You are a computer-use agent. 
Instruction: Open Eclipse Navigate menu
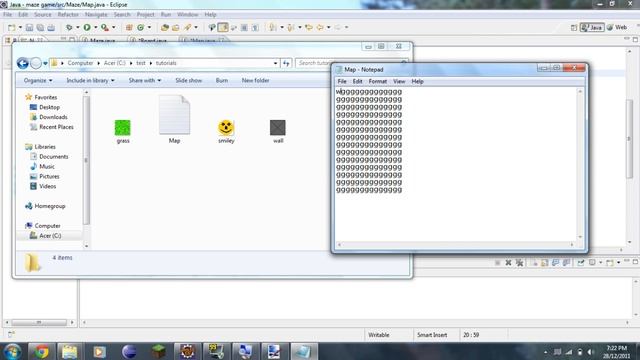pos(96,15)
